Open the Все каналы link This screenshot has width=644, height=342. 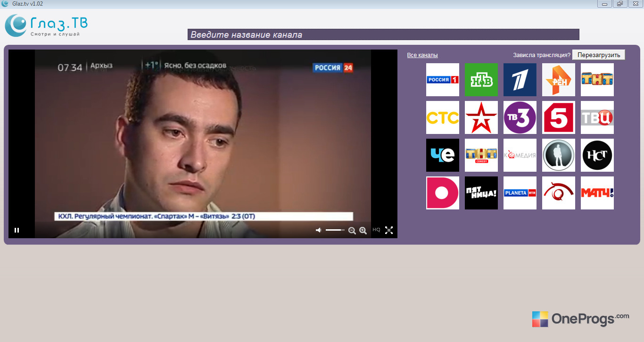[422, 55]
